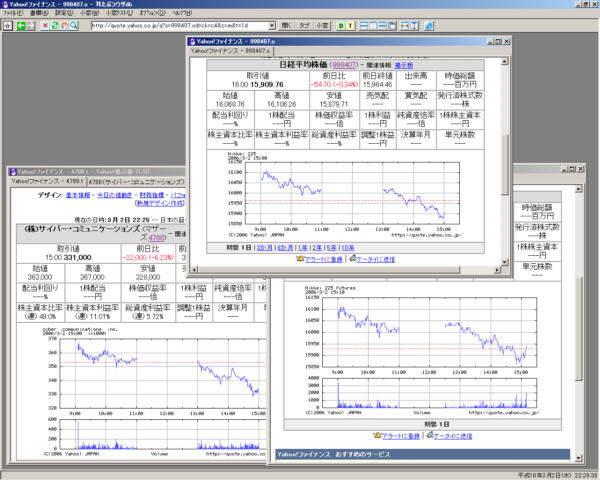
Task: Open the 設定(S) menu
Action: [64, 13]
